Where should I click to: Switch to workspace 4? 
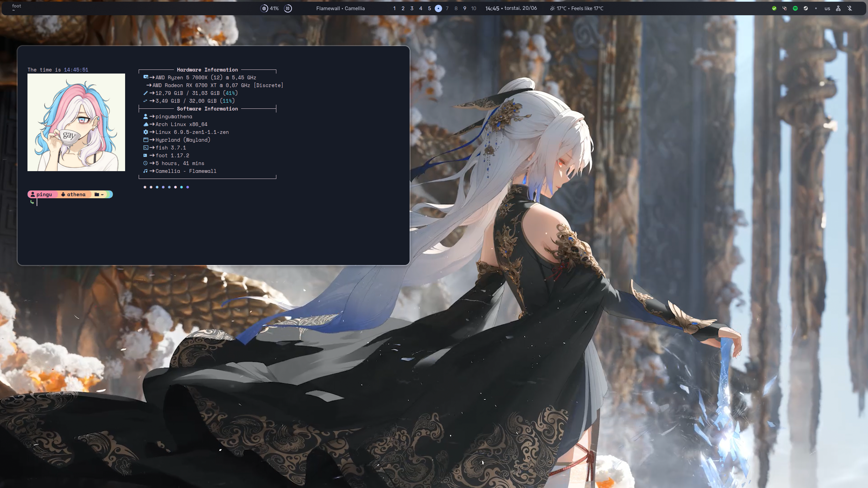tap(421, 8)
